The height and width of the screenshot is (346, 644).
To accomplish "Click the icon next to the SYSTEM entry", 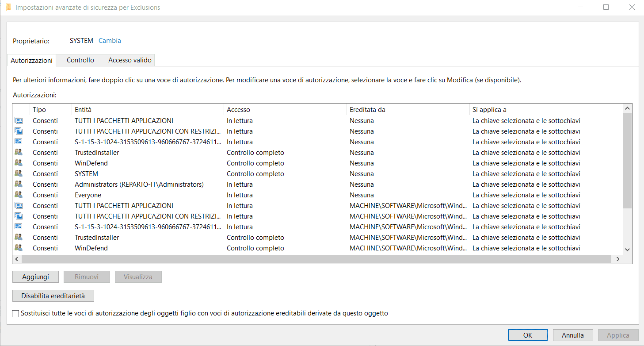I will 18,173.
